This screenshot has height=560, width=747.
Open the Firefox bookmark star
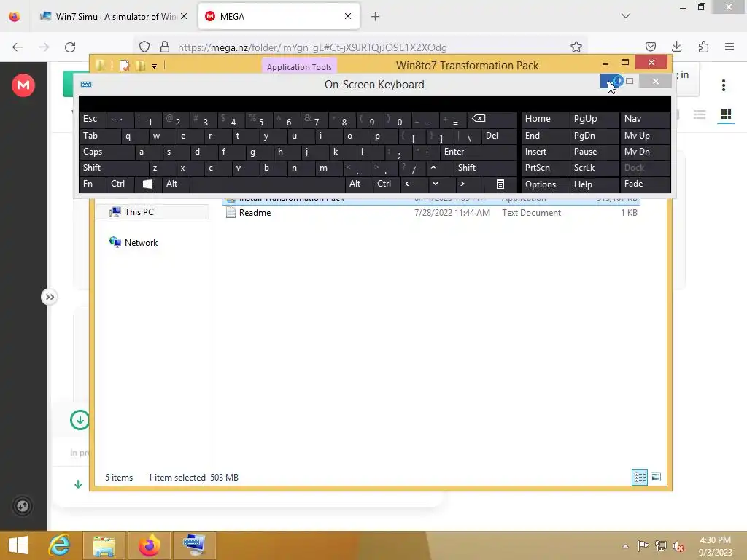pyautogui.click(x=576, y=47)
